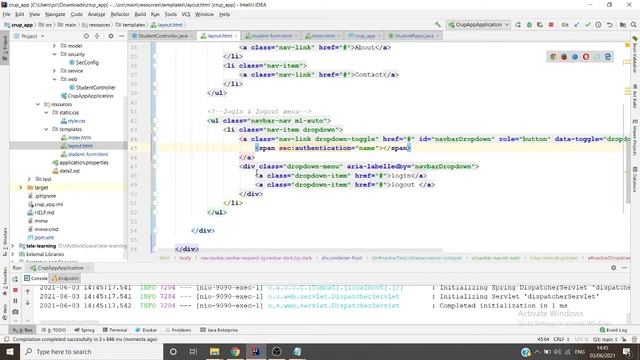Viewport: 640px width, 360px height.
Task: Click the Windows search box
Action: (91, 351)
